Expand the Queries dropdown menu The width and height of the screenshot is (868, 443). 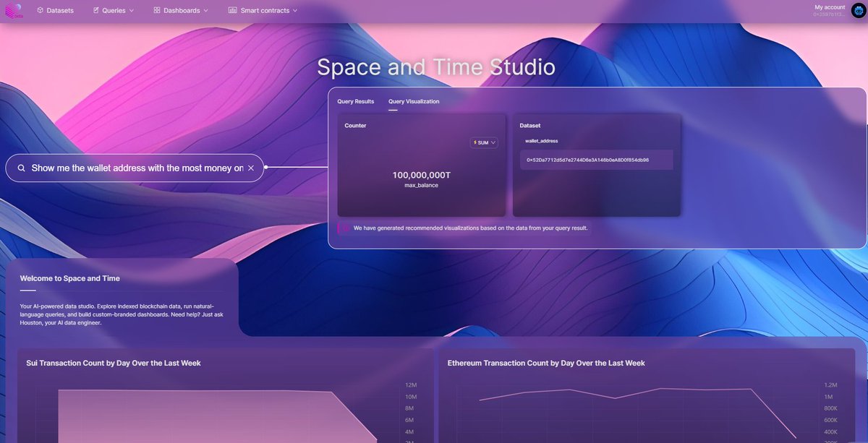coord(113,11)
